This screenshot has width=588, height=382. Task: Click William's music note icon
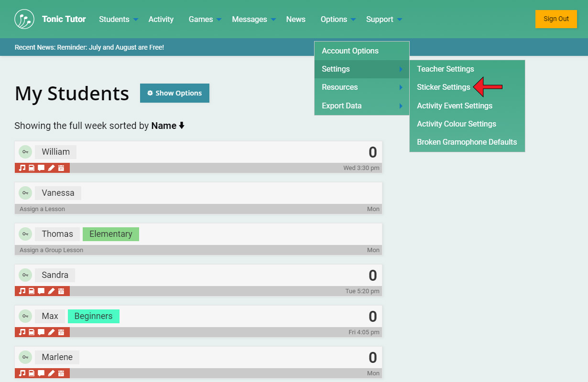[22, 168]
